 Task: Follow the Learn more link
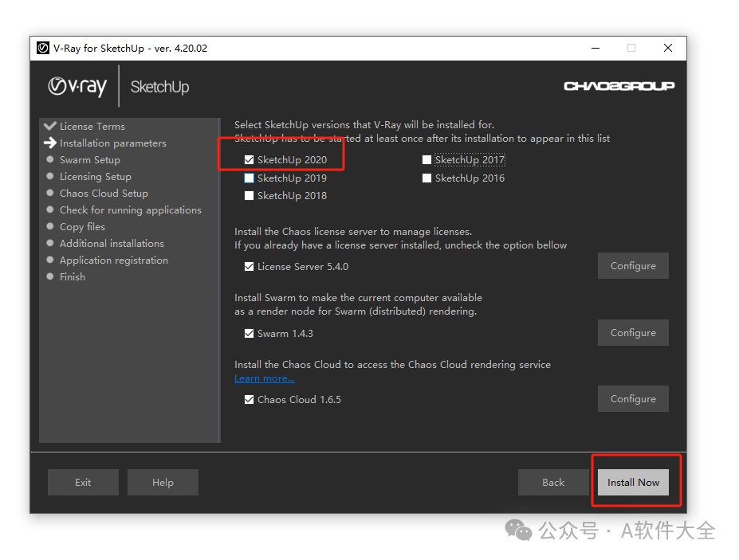(x=265, y=378)
